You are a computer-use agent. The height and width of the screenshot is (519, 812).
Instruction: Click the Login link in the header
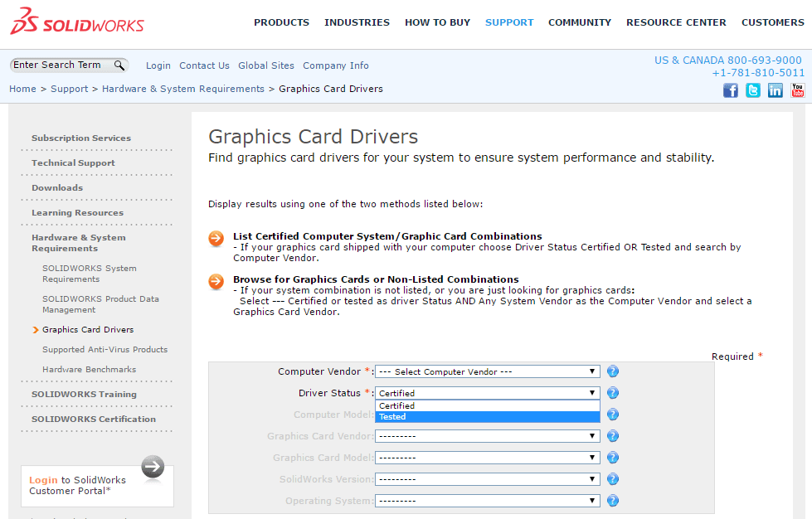[158, 65]
